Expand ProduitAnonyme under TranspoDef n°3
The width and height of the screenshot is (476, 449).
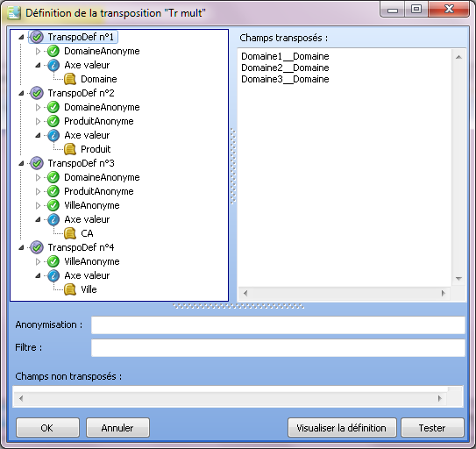point(38,191)
